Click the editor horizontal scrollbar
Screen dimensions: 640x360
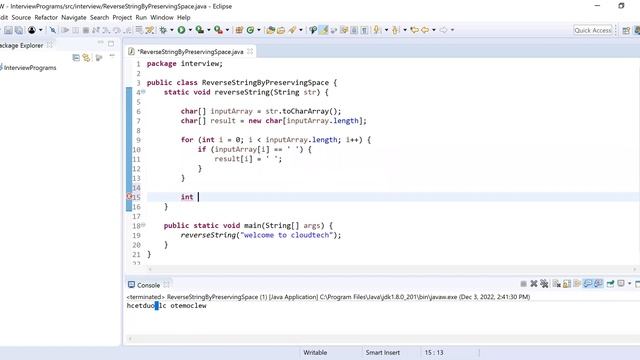(392, 269)
